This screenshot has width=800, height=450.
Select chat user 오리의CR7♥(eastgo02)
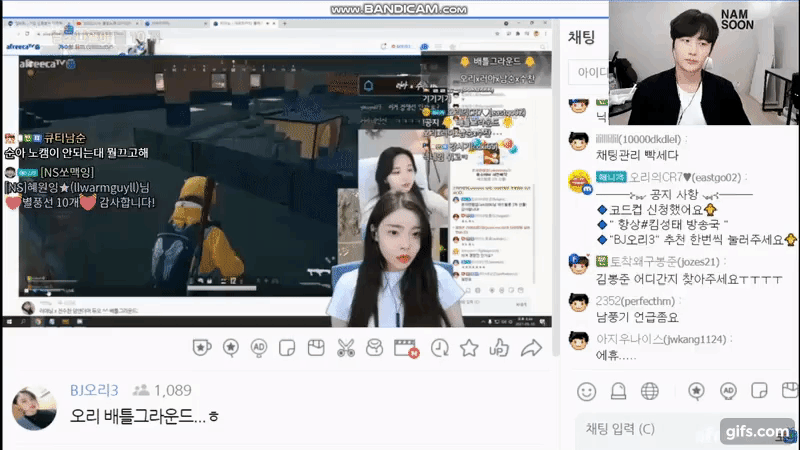click(x=685, y=177)
